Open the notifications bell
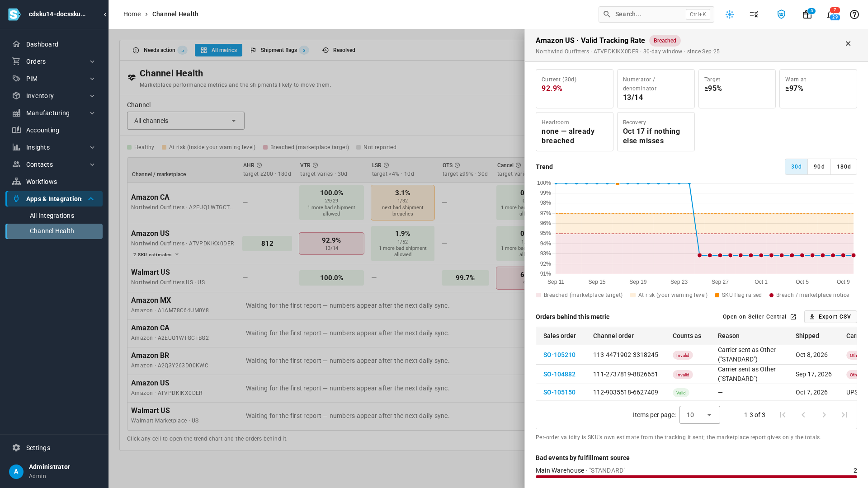The height and width of the screenshot is (488, 868). tap(831, 14)
